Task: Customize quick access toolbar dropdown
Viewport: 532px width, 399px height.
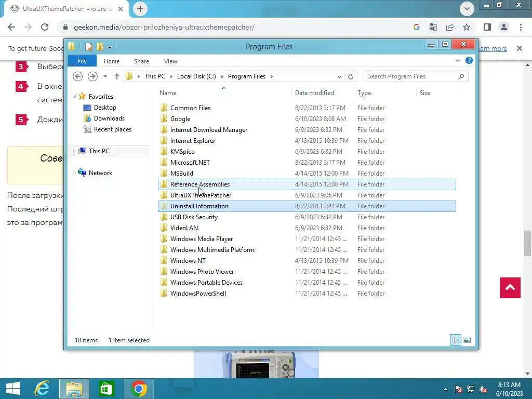Action: coord(110,47)
